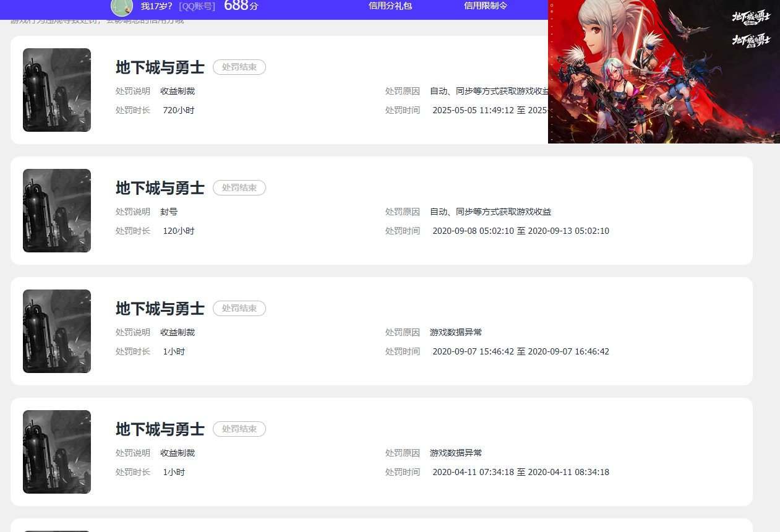
Task: Click time starting 2025-05-05 11:49:12
Action: click(x=490, y=110)
